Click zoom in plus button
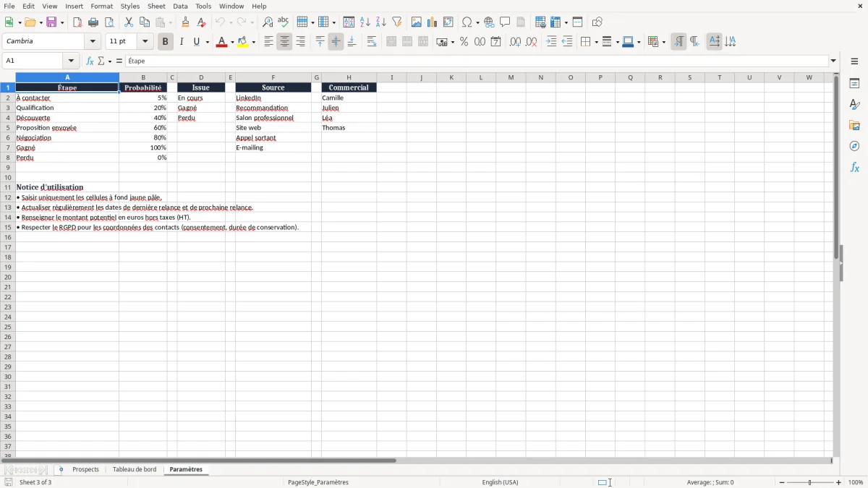 pyautogui.click(x=839, y=482)
